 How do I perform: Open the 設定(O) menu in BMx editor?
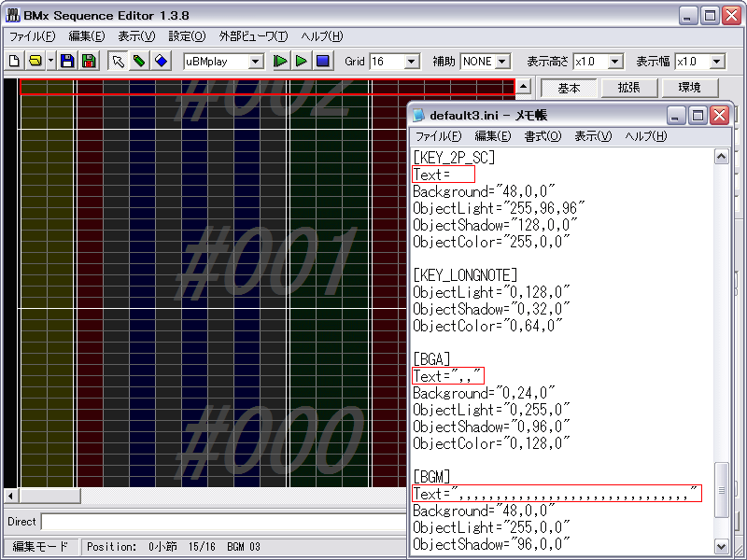[x=186, y=36]
